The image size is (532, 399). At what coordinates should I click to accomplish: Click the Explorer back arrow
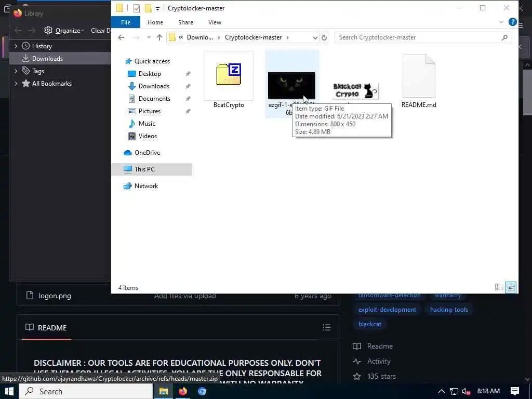121,37
